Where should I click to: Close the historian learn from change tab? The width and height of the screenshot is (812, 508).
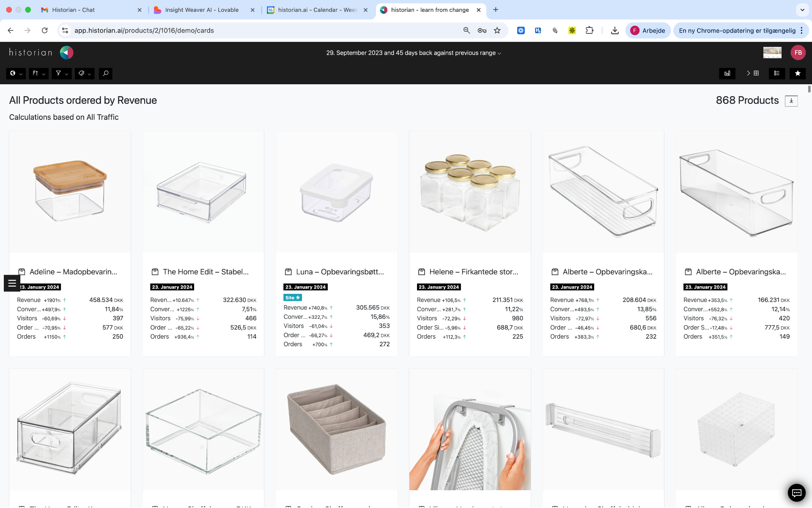[478, 10]
